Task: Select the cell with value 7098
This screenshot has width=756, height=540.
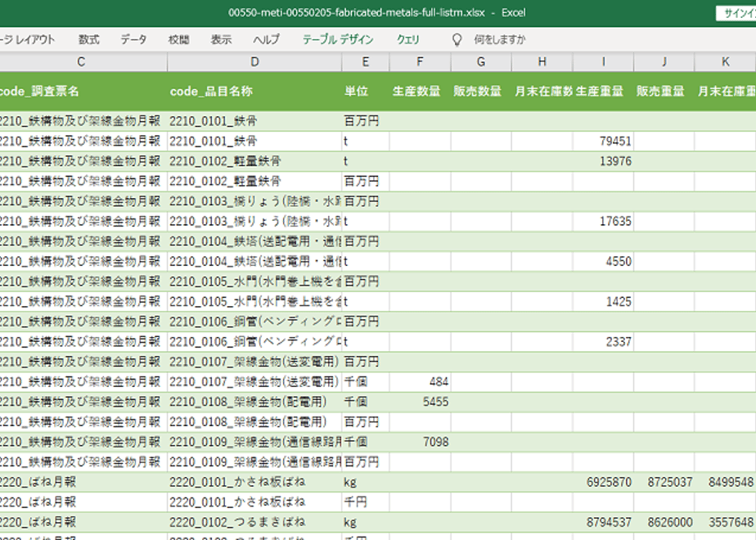Action: [420, 442]
